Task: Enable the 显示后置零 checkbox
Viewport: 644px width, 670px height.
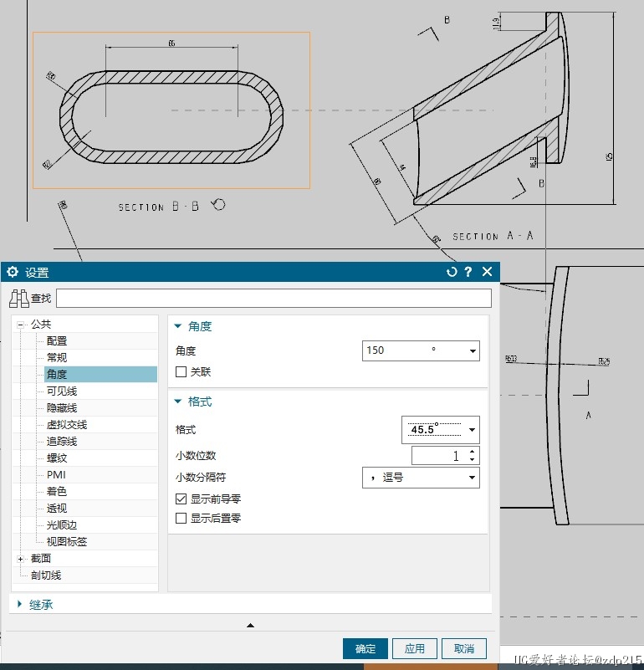Action: click(x=181, y=519)
